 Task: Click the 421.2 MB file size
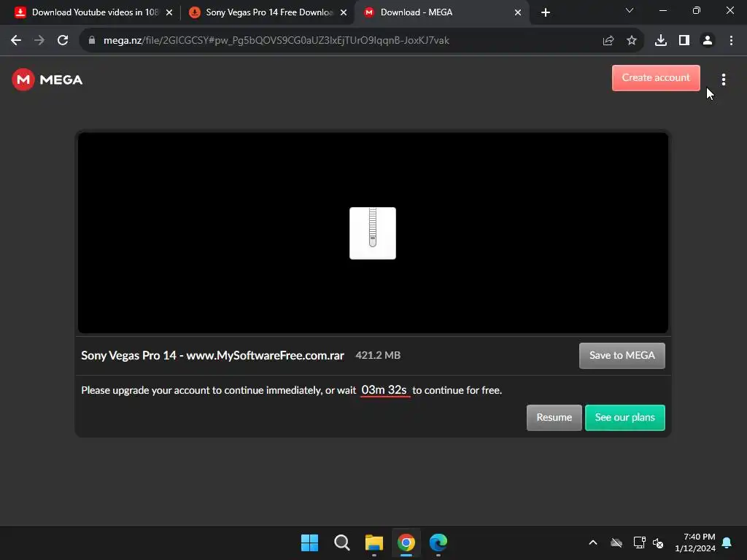[x=378, y=355]
